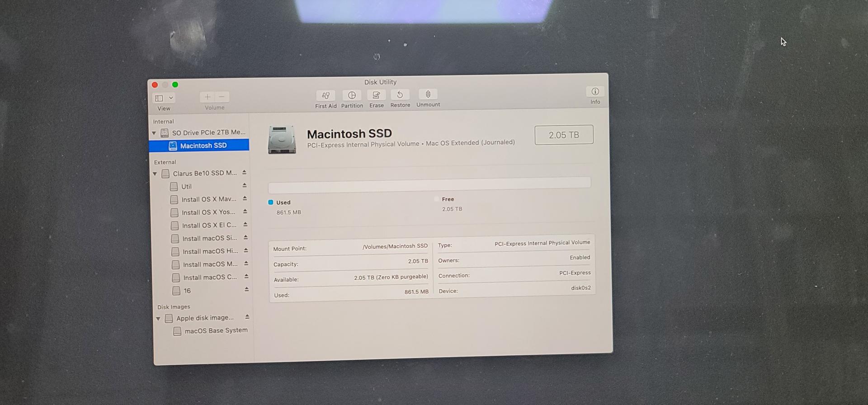This screenshot has width=868, height=405.
Task: Select Clarus Be10 SSD external disk
Action: [199, 173]
